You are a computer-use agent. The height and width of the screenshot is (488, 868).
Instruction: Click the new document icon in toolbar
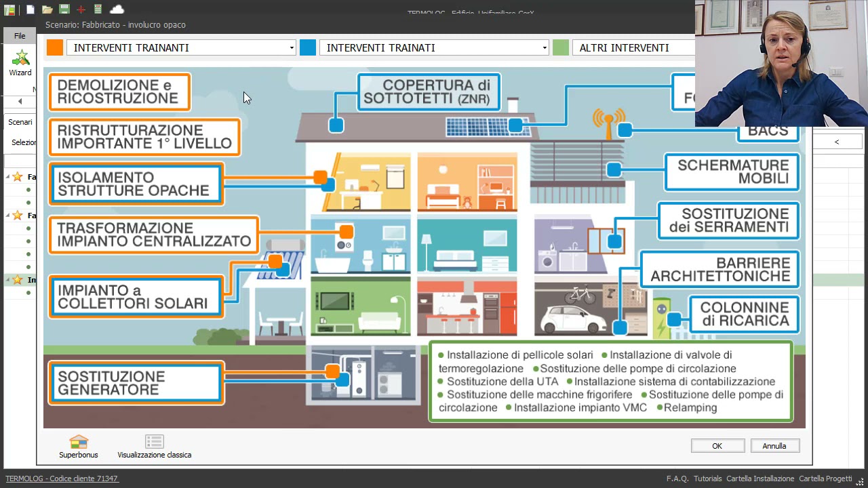click(31, 9)
